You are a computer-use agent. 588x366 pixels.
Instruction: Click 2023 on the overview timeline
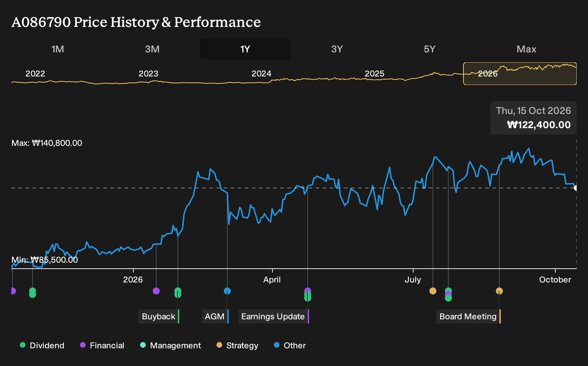(148, 74)
